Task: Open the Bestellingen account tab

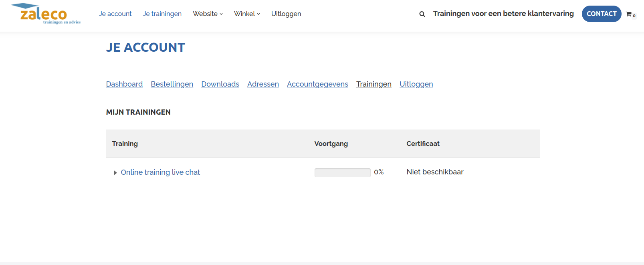Action: [172, 84]
